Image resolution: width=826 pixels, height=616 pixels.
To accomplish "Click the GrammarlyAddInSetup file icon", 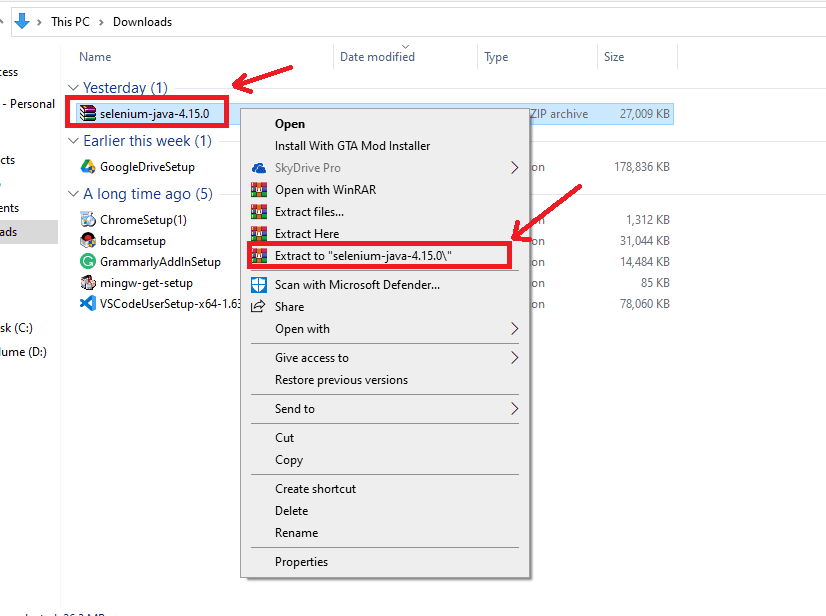I will (88, 262).
